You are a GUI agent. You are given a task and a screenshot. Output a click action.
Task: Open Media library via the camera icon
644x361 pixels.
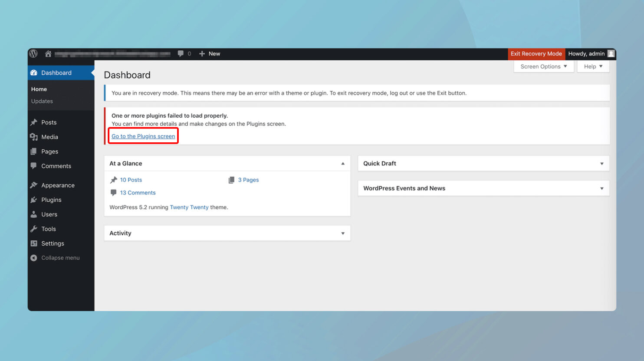coord(34,137)
